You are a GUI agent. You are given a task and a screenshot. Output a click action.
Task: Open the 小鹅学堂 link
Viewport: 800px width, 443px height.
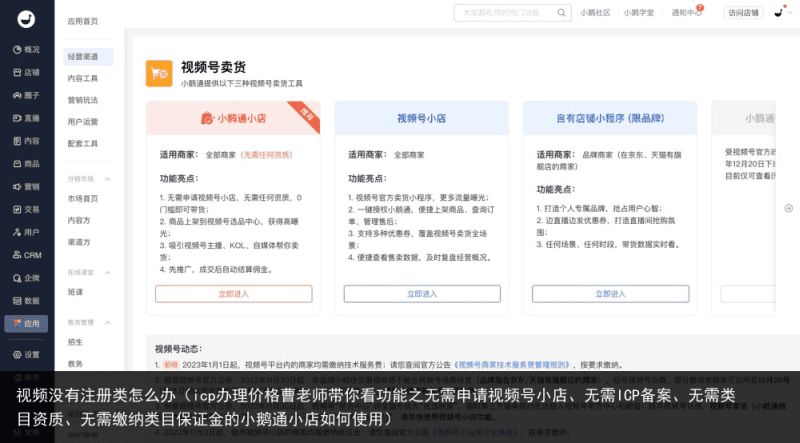639,13
